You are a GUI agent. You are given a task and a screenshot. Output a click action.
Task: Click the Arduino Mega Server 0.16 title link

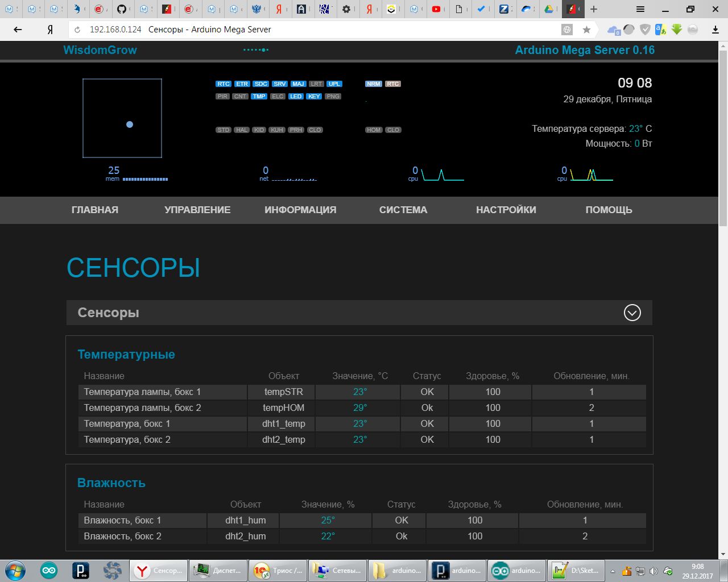tap(585, 50)
